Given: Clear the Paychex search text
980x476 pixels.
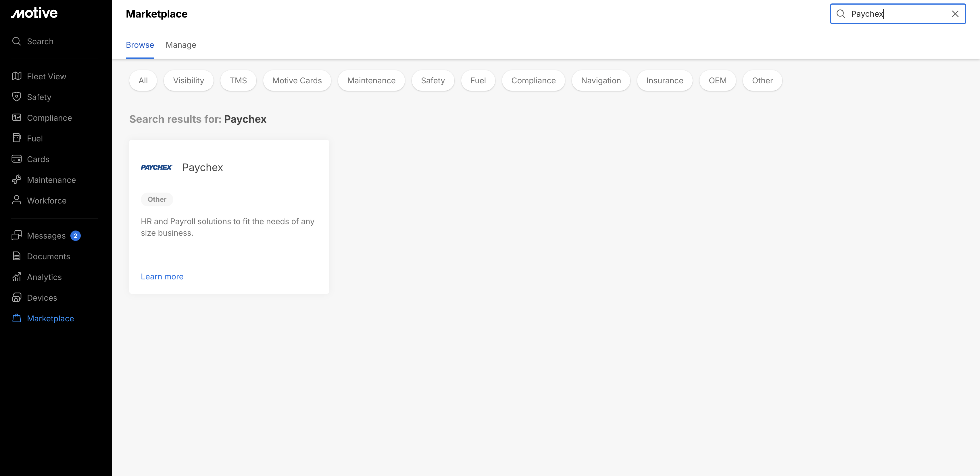Looking at the screenshot, I should [x=955, y=14].
